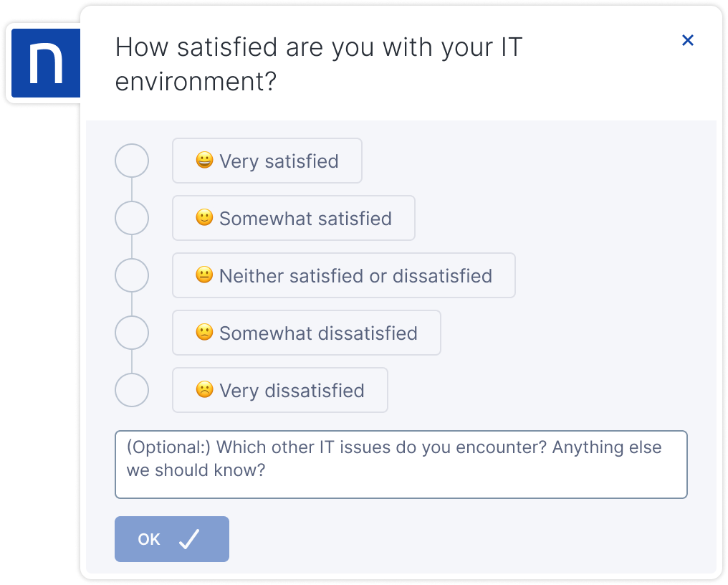Image resolution: width=728 pixels, height=585 pixels.
Task: Choose the Neither satisfied or dissatisfied option
Action: click(x=344, y=275)
